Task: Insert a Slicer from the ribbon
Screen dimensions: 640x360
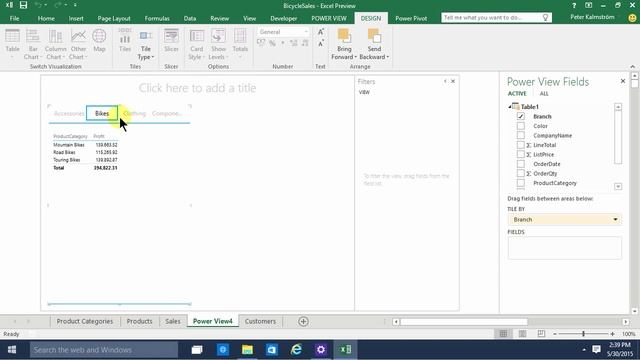Action: 171,41
